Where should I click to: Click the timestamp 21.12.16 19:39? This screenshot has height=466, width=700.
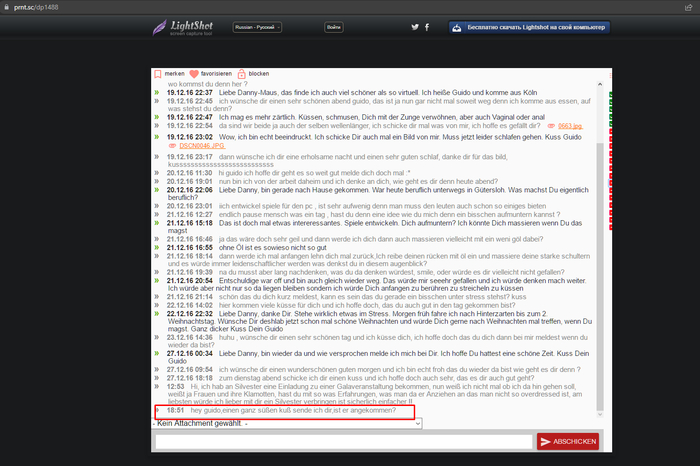(x=190, y=272)
